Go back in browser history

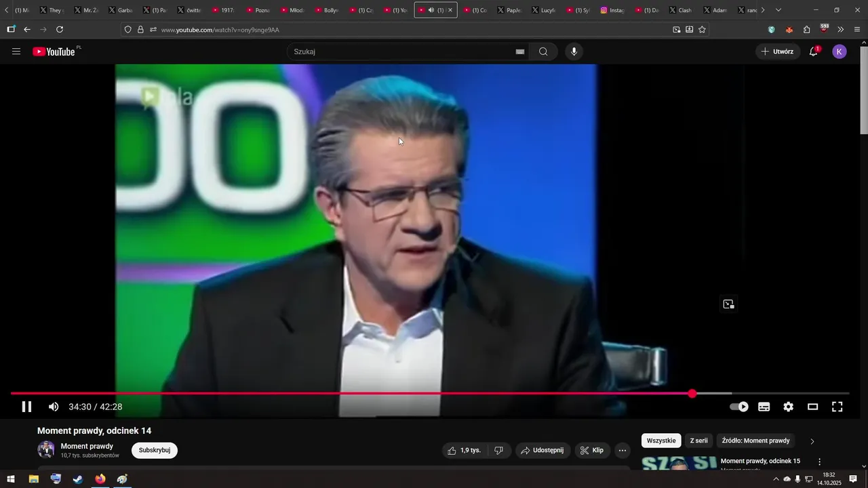[x=27, y=30]
